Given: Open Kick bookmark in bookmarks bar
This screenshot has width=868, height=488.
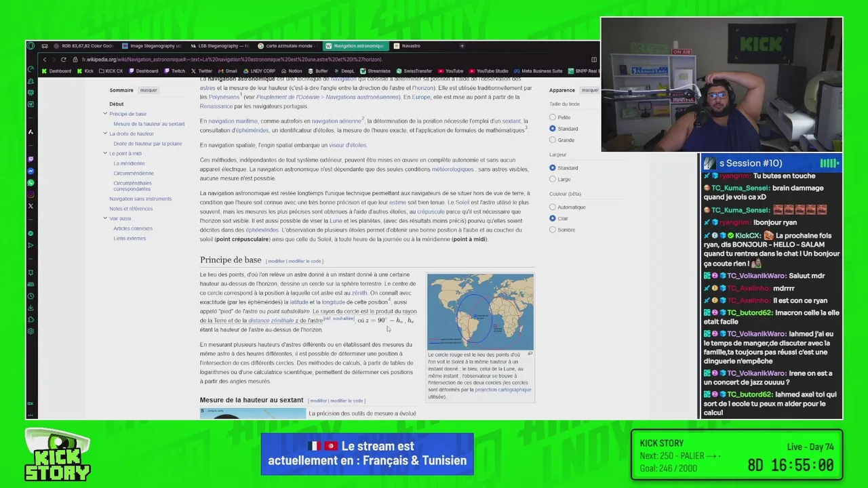Looking at the screenshot, I should (85, 71).
